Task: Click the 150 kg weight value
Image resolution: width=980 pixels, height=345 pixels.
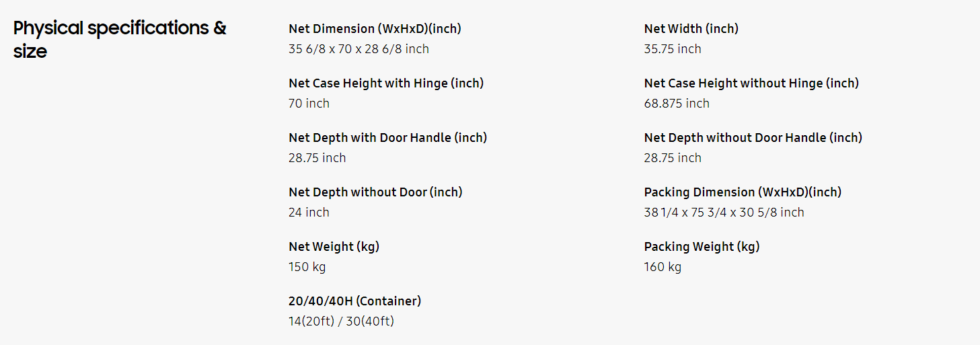Action: [307, 267]
